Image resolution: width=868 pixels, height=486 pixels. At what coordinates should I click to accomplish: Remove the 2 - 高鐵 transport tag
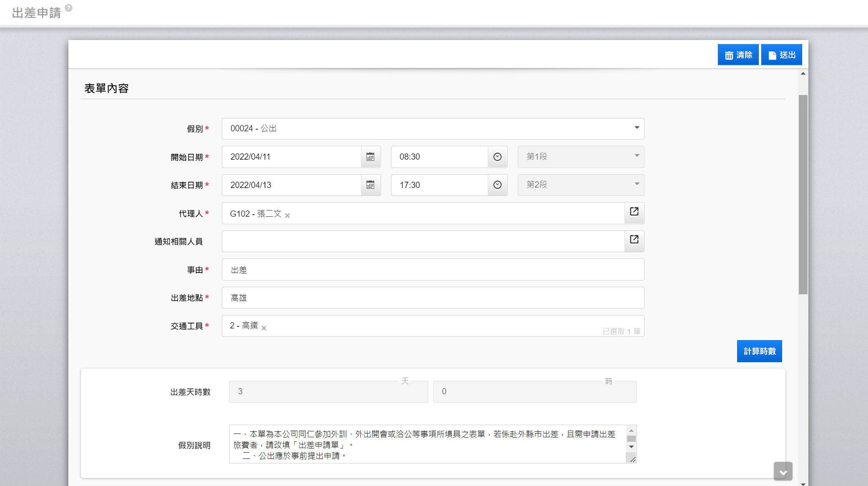[x=264, y=328]
